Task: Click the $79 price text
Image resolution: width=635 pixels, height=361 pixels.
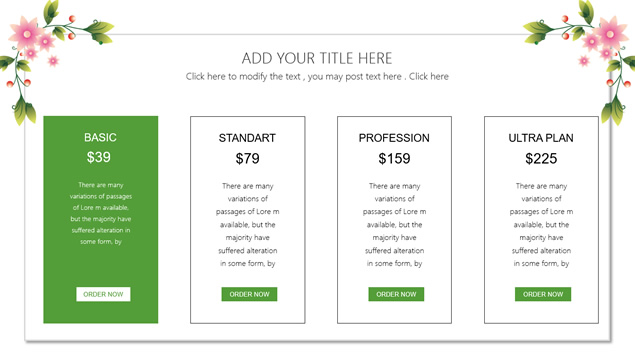Action: (247, 158)
